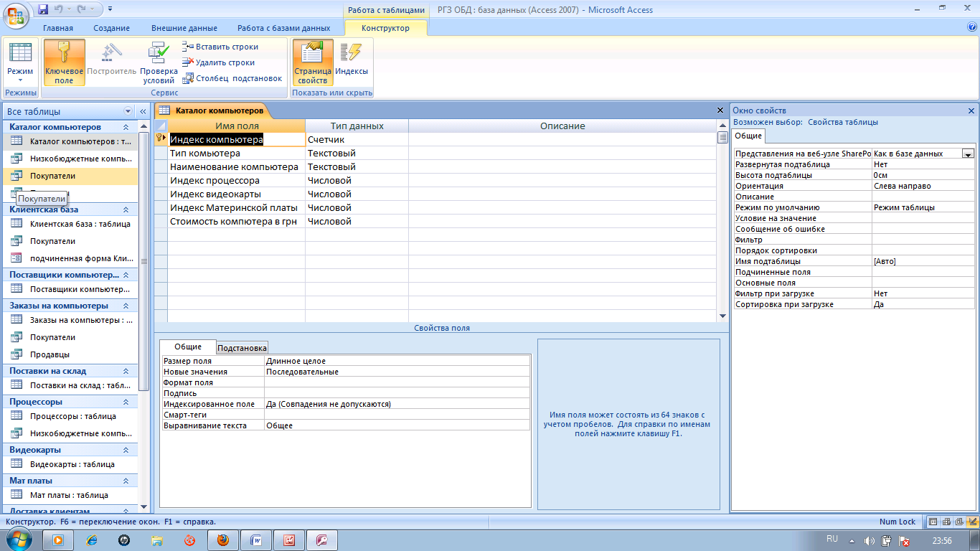Click Удалить строки in the ribbon
Image resolution: width=980 pixels, height=551 pixels.
219,62
